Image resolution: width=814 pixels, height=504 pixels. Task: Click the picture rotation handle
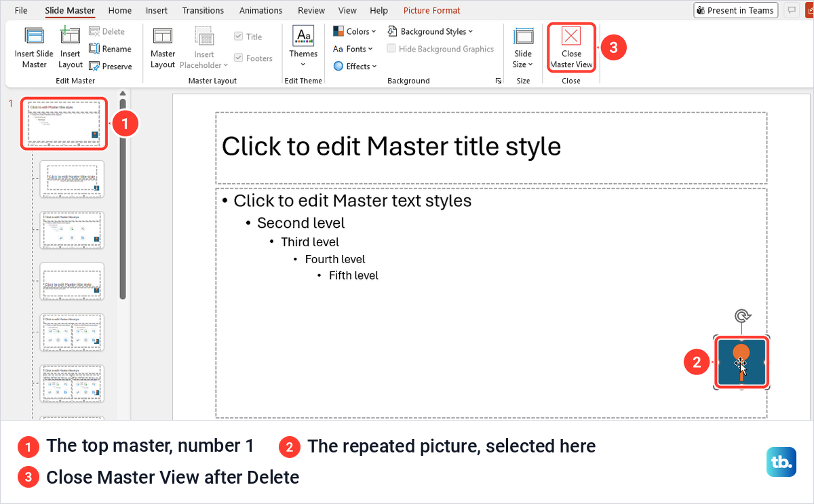tap(743, 316)
